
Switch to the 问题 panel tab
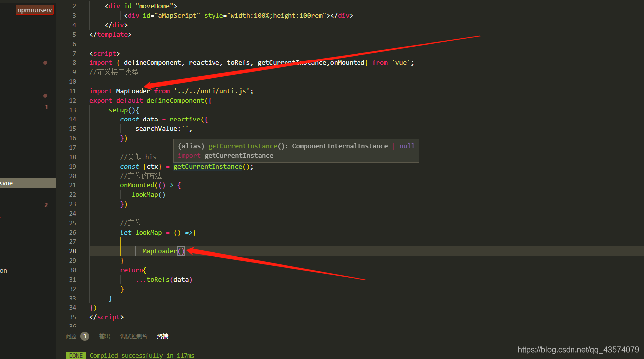click(71, 336)
